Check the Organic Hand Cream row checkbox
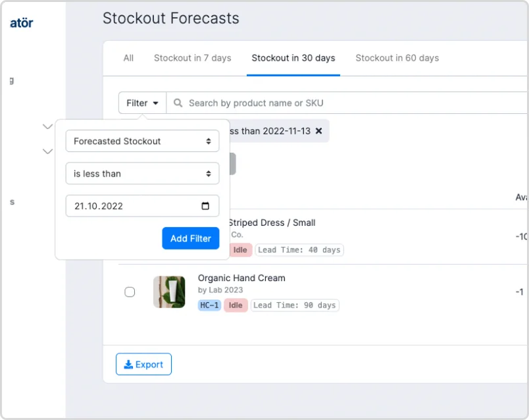529x420 pixels. 130,292
